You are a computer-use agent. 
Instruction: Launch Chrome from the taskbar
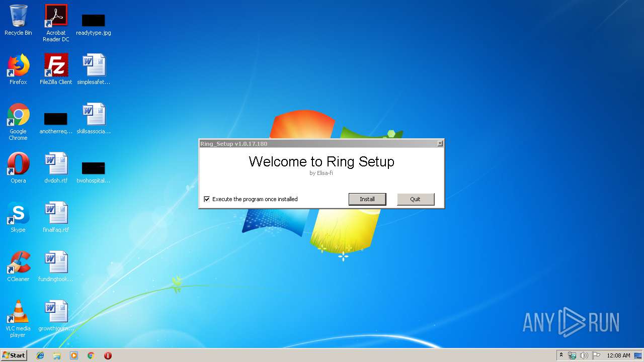pos(91,355)
